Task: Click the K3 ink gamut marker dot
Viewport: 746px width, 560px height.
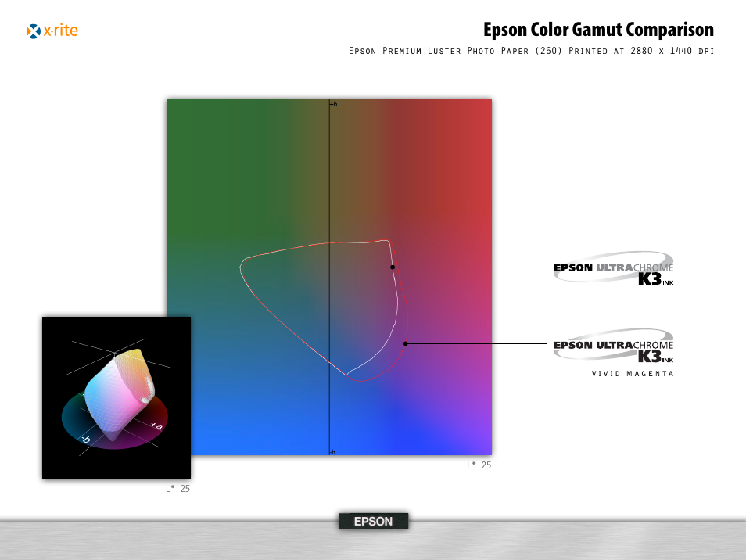Action: 393,267
